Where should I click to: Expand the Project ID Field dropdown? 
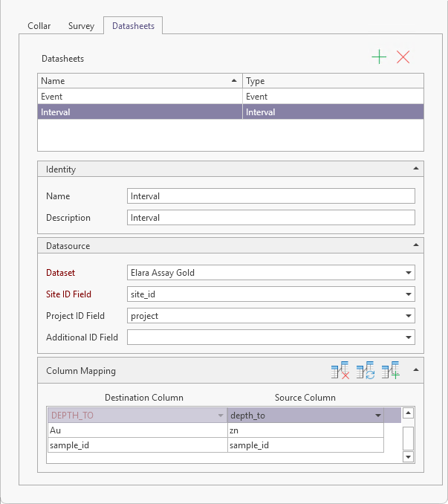coord(408,316)
